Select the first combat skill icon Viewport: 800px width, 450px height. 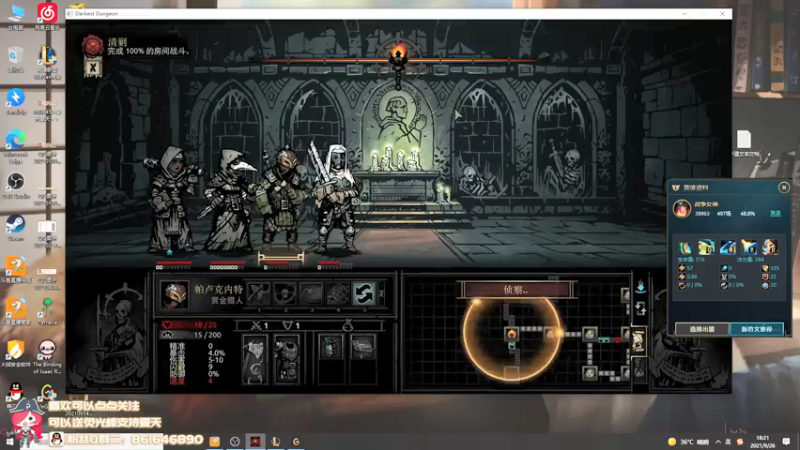click(x=259, y=293)
